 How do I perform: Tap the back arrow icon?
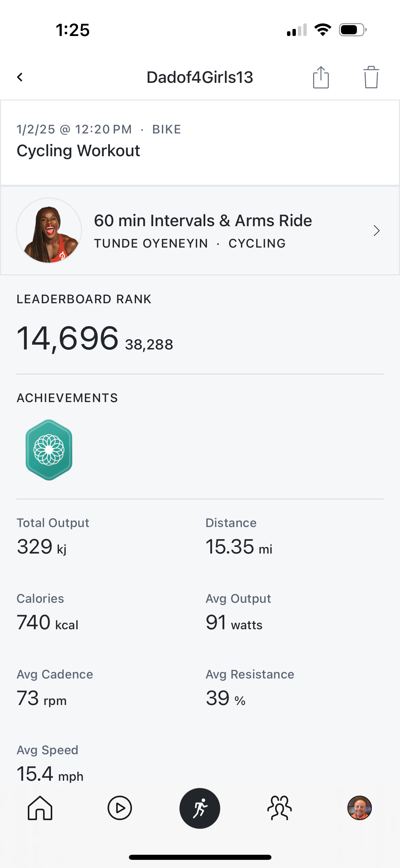point(20,77)
